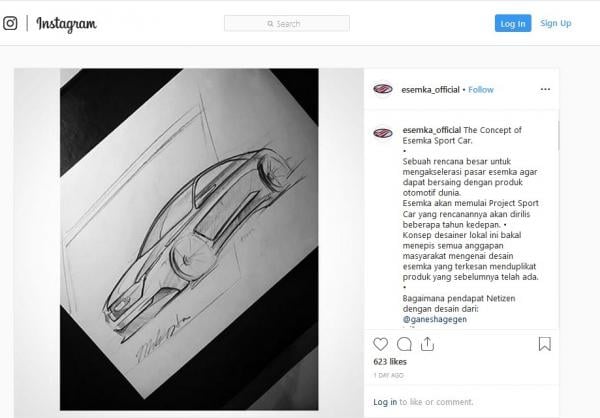Click the 1 day ago timestamp
This screenshot has width=600, height=418.
388,376
